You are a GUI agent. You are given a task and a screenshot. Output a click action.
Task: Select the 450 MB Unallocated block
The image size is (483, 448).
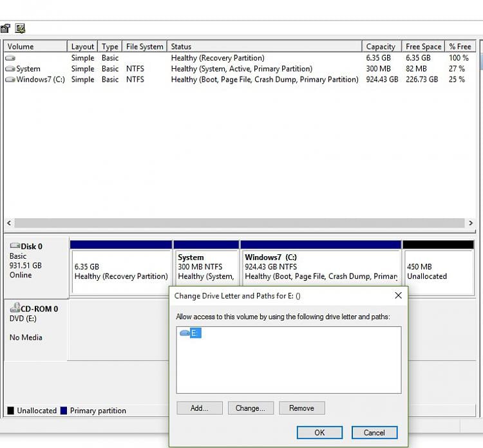(x=439, y=268)
